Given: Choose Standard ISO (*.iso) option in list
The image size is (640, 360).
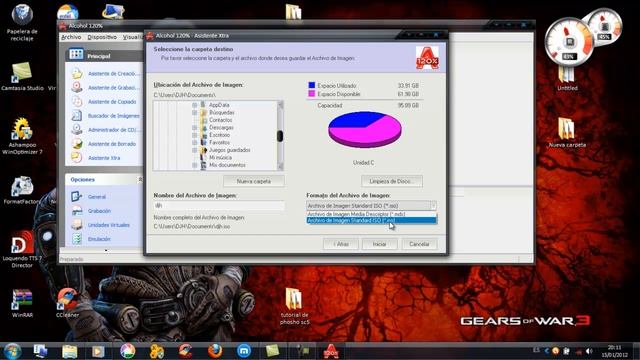Looking at the screenshot, I should click(x=371, y=220).
